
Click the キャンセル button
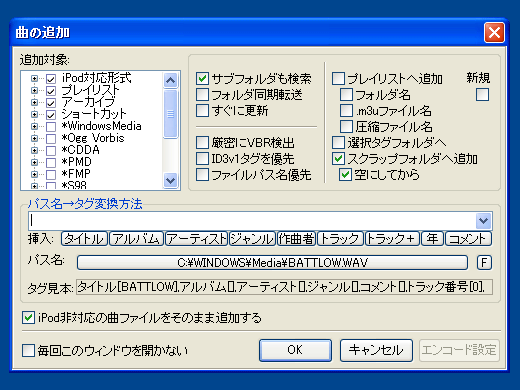(376, 350)
